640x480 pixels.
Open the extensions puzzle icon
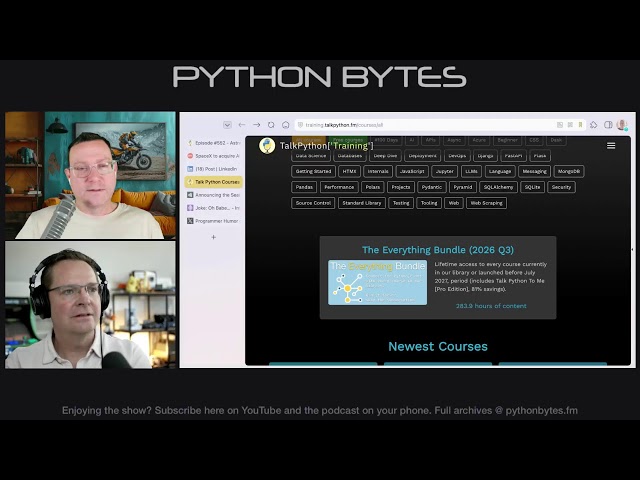[593, 125]
